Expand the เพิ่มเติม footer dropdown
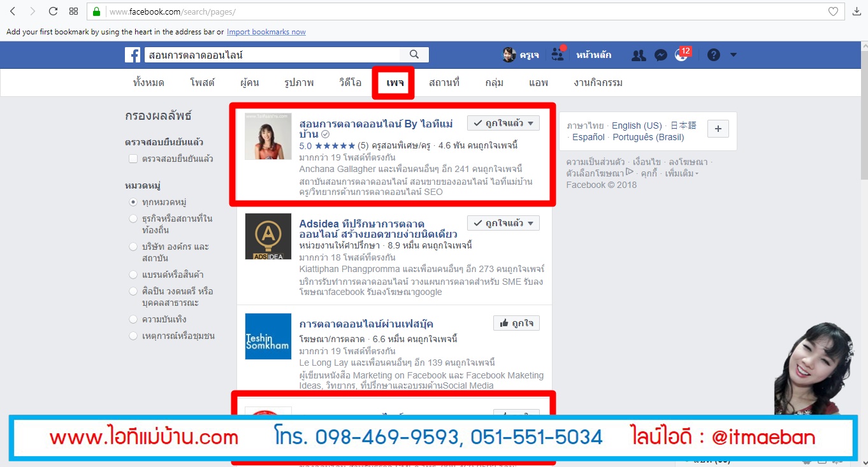Viewport: 868px width, 467px height. 682,173
